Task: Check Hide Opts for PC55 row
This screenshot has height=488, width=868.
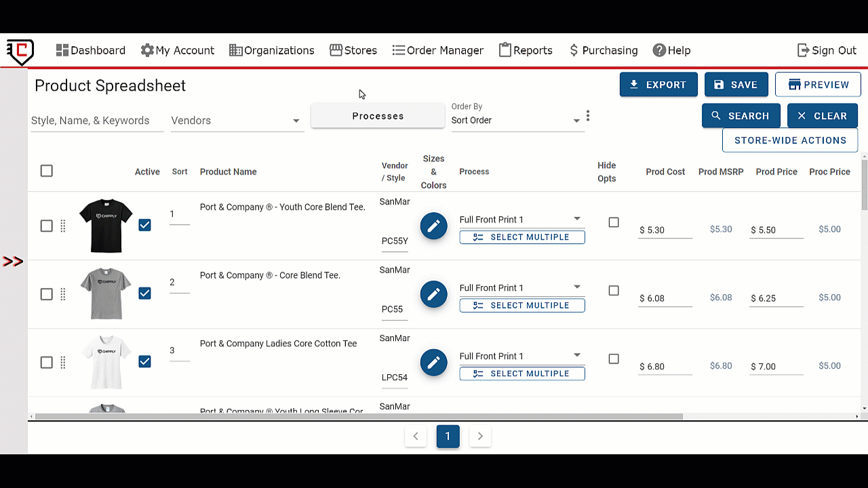Action: pos(614,291)
